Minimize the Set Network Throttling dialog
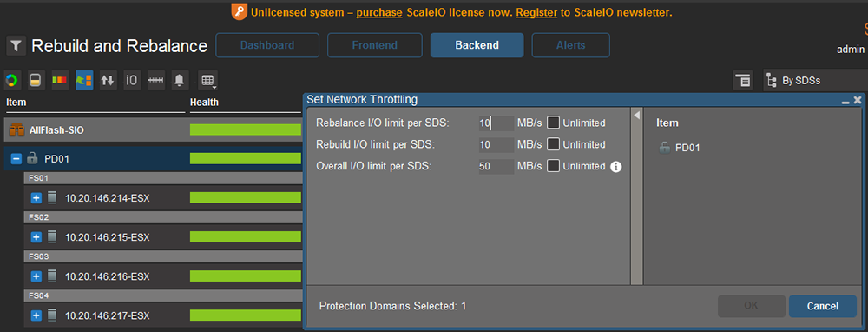 [x=845, y=102]
